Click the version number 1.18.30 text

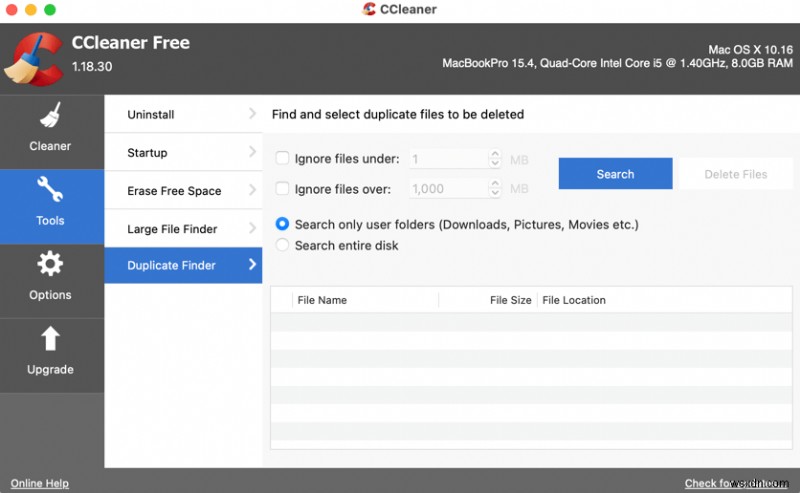(x=92, y=66)
